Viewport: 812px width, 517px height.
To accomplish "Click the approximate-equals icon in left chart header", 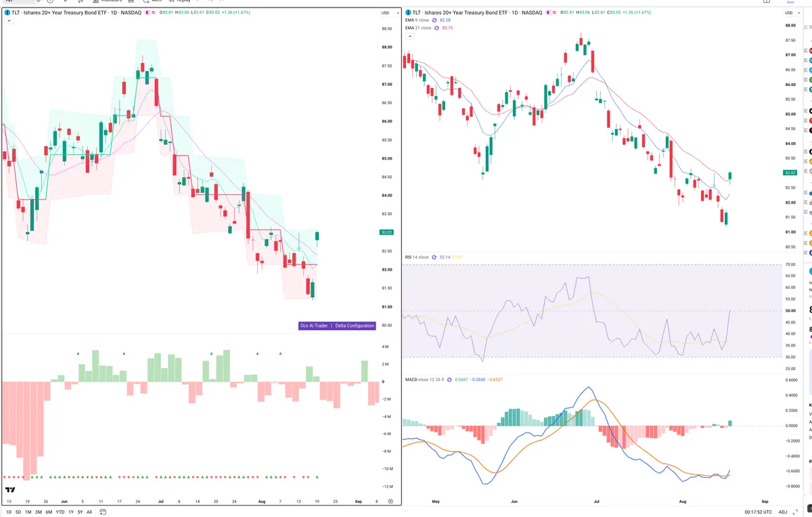I will pyautogui.click(x=153, y=13).
